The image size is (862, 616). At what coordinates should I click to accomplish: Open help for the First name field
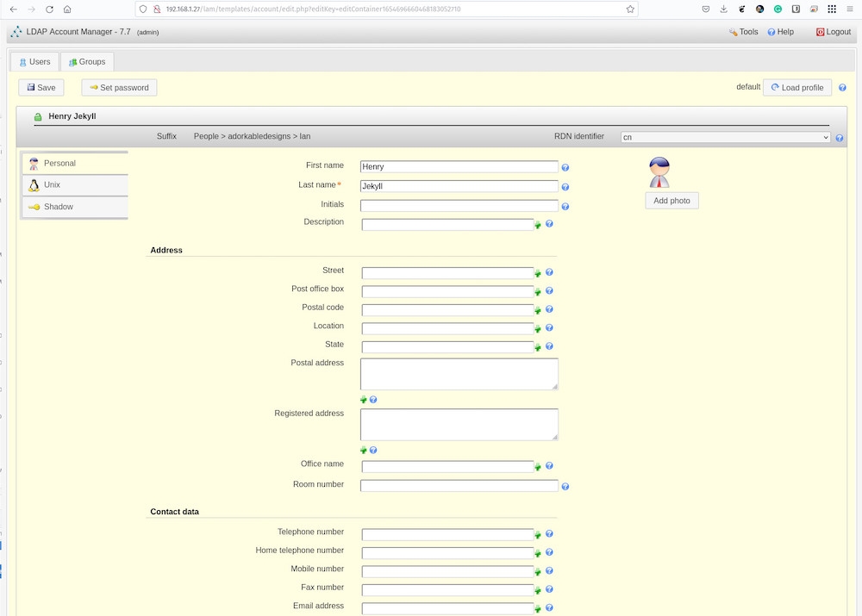tap(565, 167)
